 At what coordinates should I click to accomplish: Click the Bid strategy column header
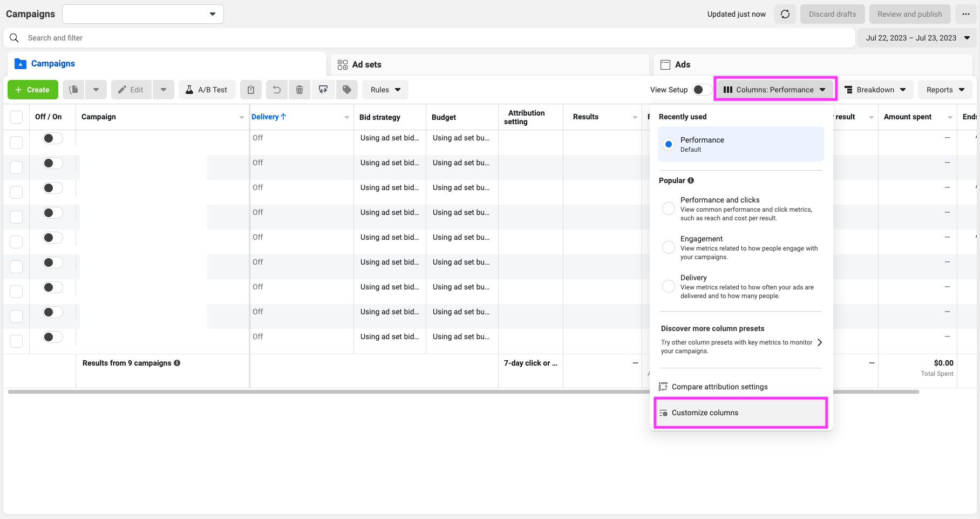(x=380, y=117)
